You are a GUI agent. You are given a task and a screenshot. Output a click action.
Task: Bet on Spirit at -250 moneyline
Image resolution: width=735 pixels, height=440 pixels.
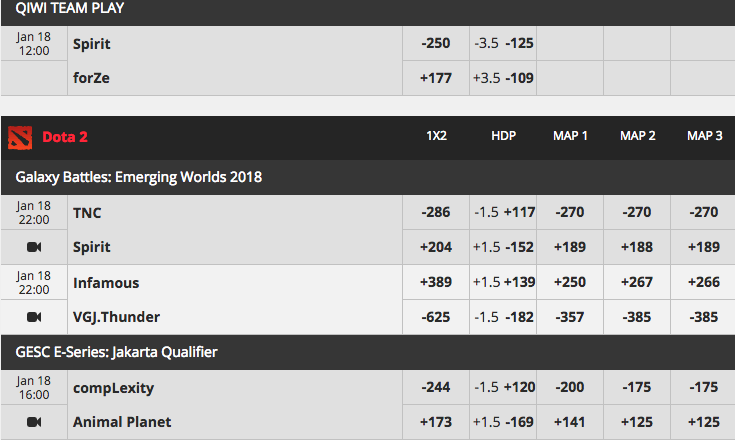(436, 43)
